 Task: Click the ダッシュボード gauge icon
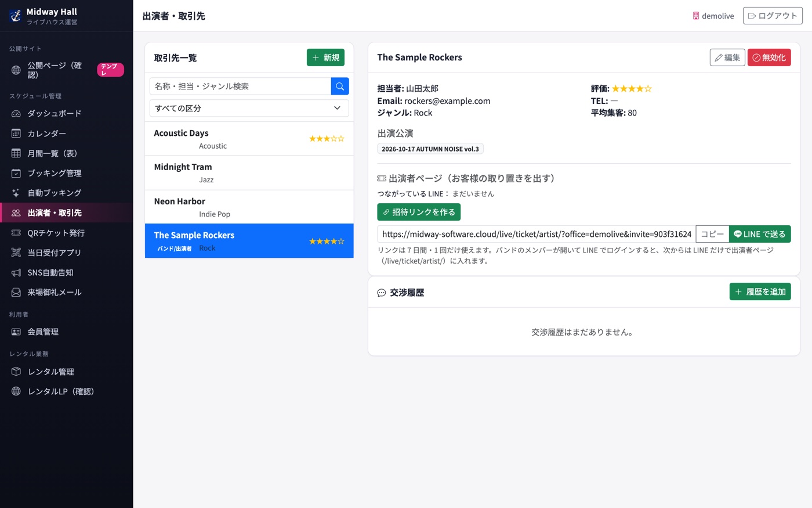(16, 114)
